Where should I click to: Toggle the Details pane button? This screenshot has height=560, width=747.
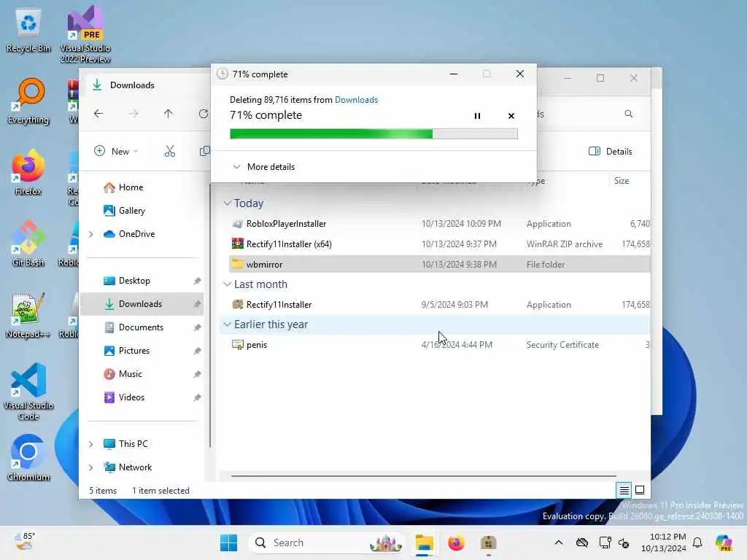(611, 152)
